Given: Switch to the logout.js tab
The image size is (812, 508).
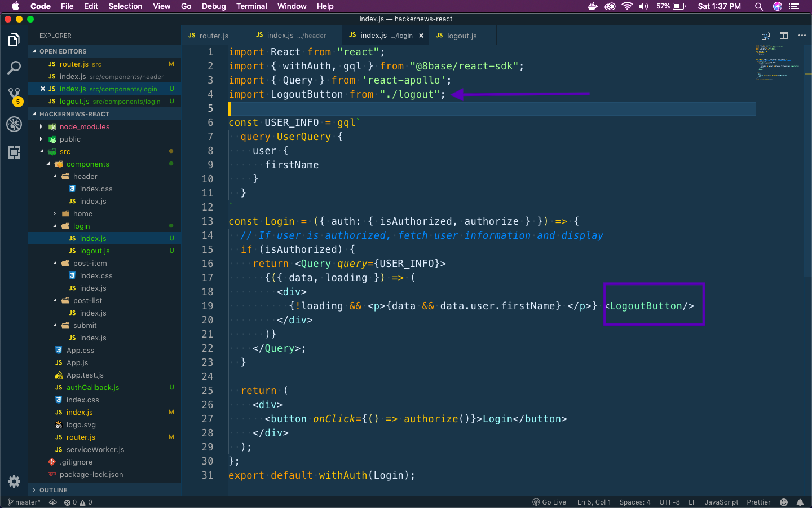Looking at the screenshot, I should pos(462,36).
